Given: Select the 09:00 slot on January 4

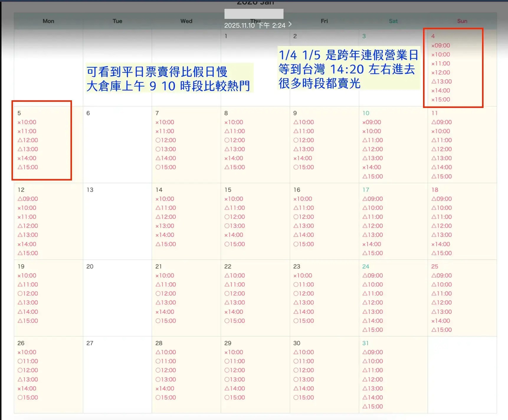Looking at the screenshot, I should [x=441, y=45].
